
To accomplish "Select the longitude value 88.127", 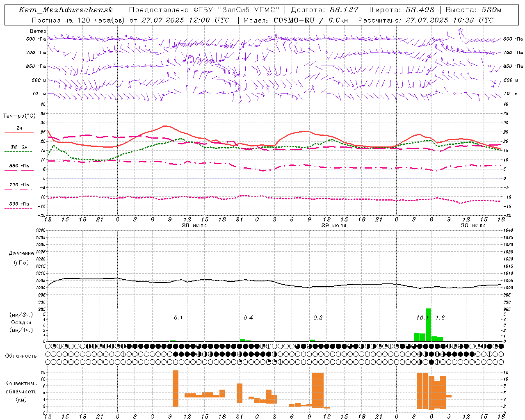I will pos(344,10).
